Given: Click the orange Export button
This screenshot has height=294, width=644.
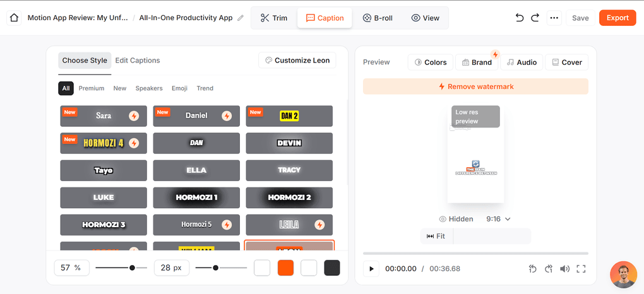Looking at the screenshot, I should (617, 18).
